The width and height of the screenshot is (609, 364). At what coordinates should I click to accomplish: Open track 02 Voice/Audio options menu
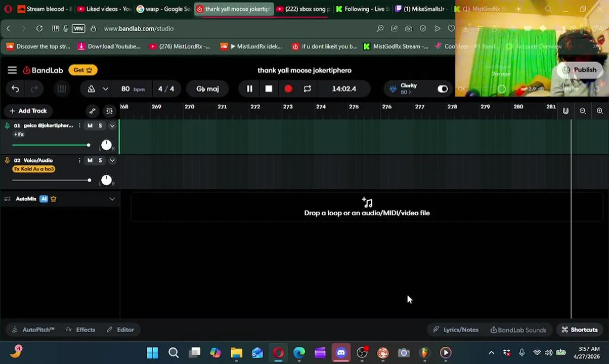click(x=79, y=160)
